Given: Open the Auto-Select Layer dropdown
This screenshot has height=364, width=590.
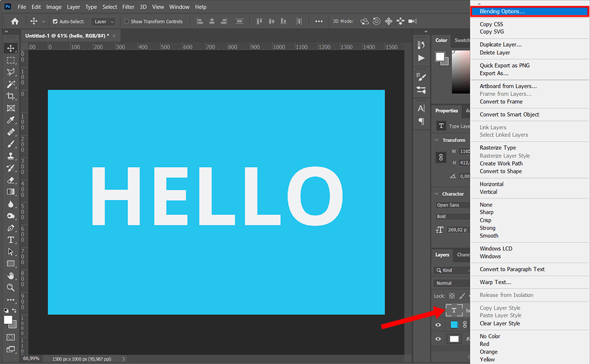Looking at the screenshot, I should tap(103, 21).
